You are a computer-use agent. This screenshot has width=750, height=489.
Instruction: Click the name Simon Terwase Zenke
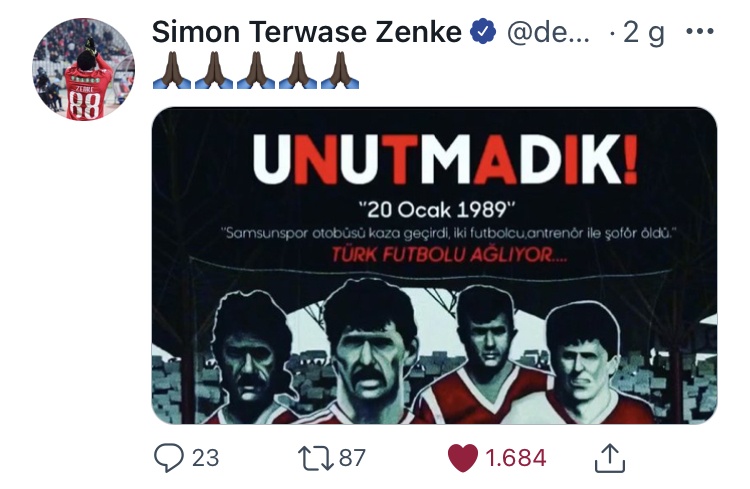307,32
